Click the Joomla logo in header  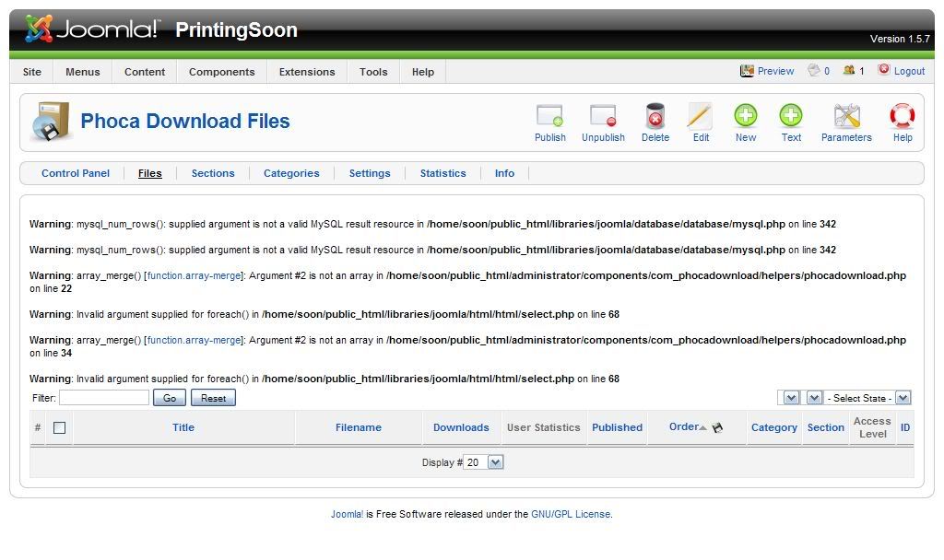coord(93,29)
